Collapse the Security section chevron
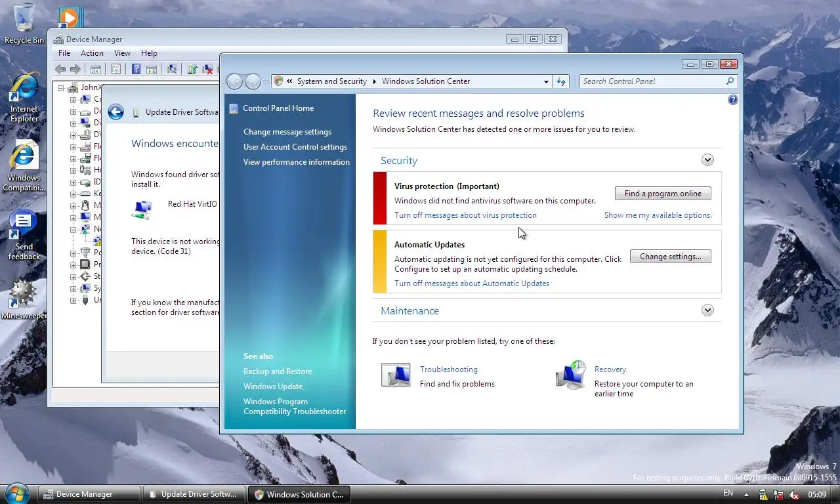This screenshot has height=504, width=840. [707, 160]
